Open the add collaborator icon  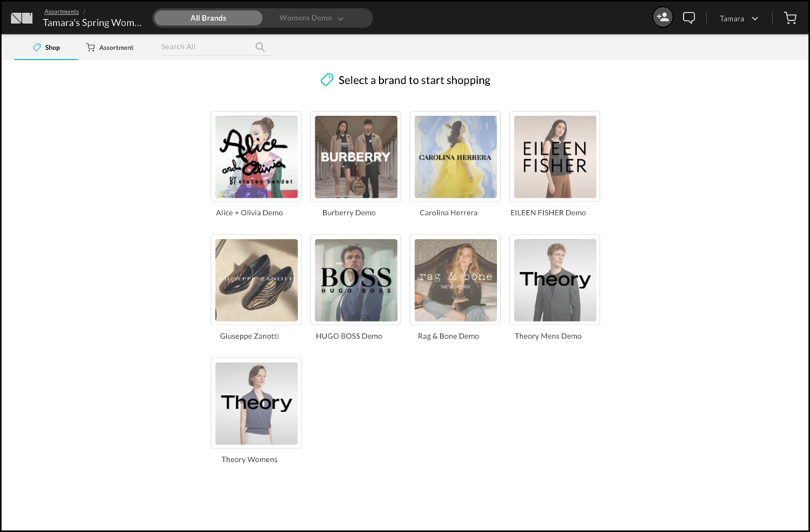coord(663,18)
